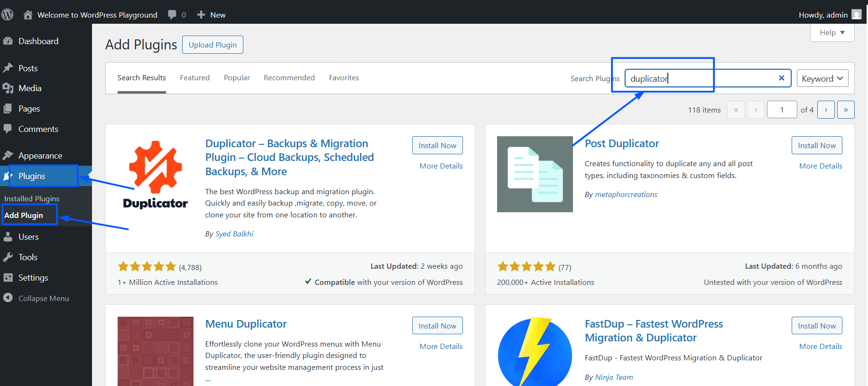868x386 pixels.
Task: Click the admin avatar icon
Action: 857,15
